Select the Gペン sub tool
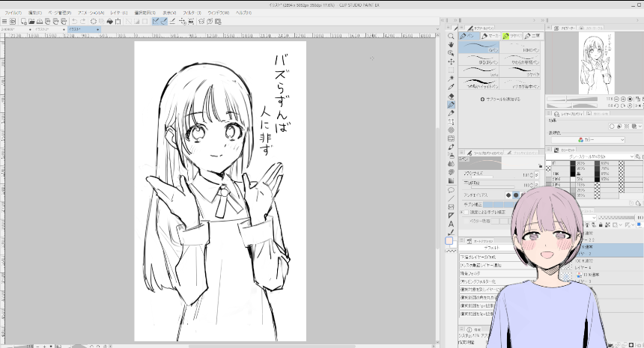The width and height of the screenshot is (644, 348). tap(479, 47)
